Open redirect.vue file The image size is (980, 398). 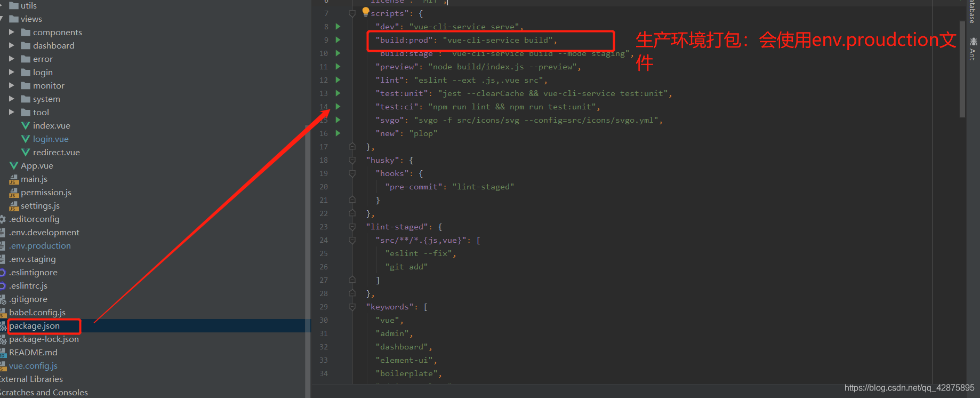[57, 152]
